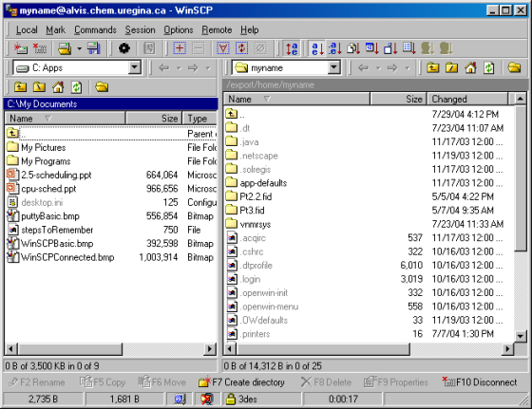This screenshot has height=409, width=532.
Task: Click the Close Session toolbar icon
Action: tap(40, 48)
